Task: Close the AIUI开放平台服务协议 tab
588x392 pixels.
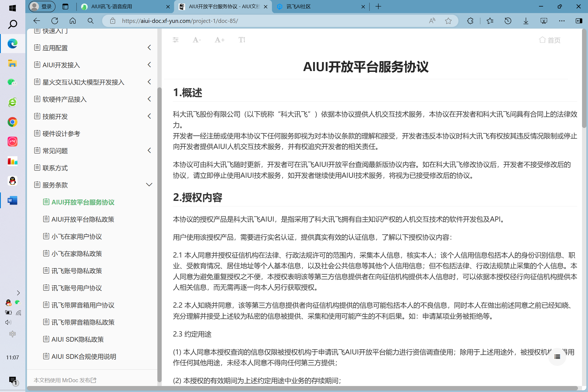Action: click(x=266, y=7)
